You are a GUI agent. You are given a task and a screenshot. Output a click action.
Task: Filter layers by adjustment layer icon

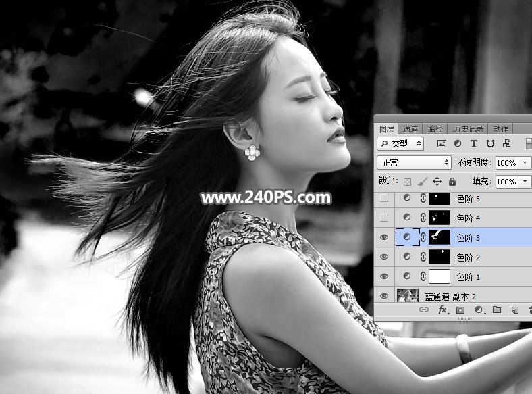click(458, 143)
